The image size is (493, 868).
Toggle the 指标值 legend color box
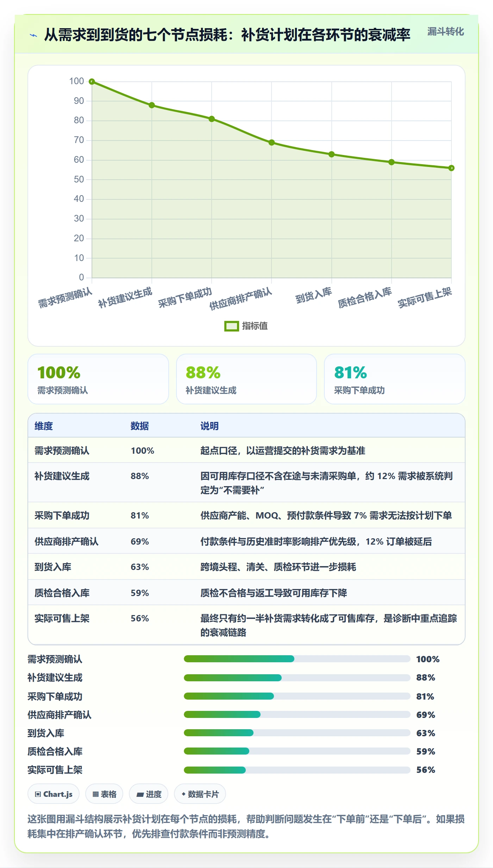pyautogui.click(x=231, y=326)
